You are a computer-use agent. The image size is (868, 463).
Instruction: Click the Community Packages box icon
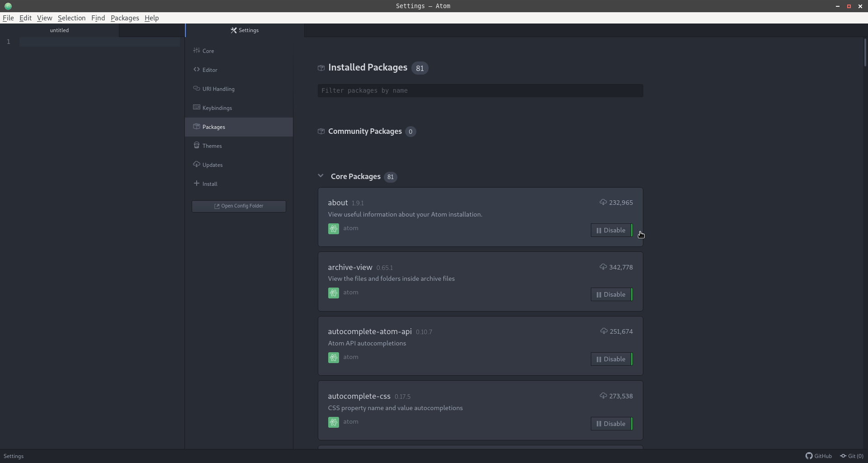point(321,131)
